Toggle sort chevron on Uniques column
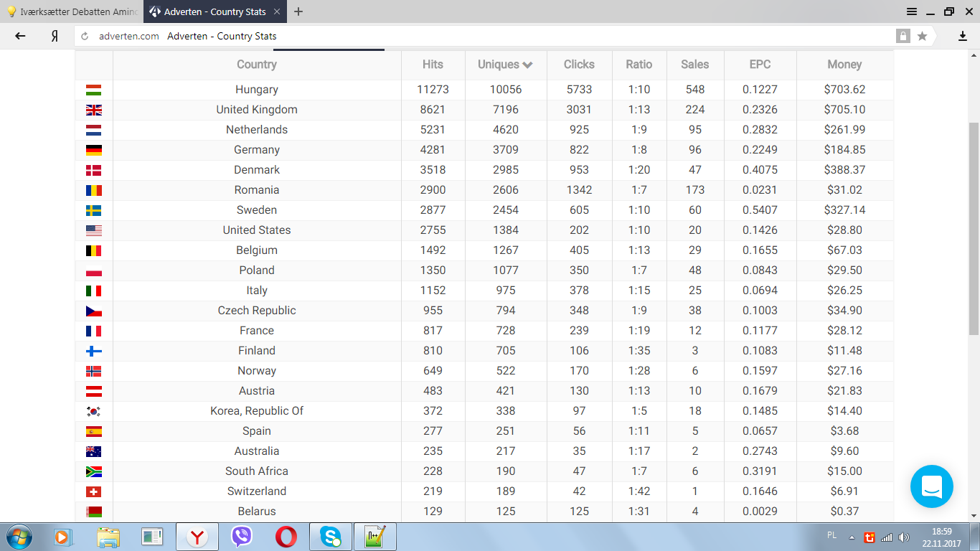Viewport: 980px width, 551px height. (528, 65)
